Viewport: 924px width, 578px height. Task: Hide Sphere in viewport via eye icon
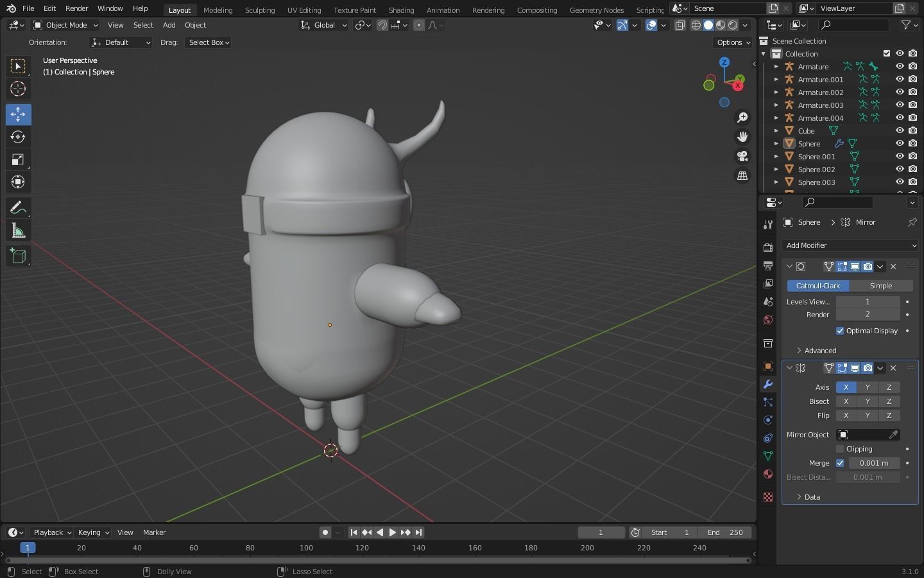[x=900, y=143]
